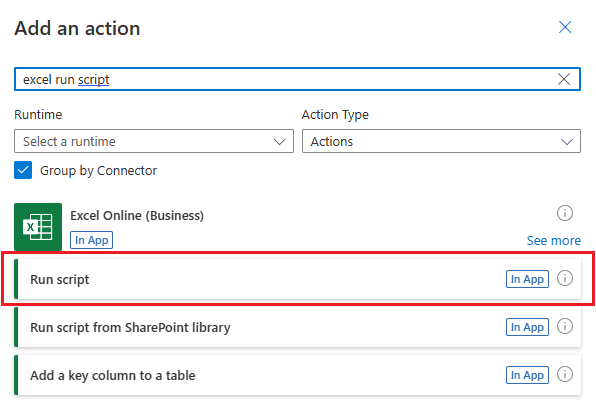Click In App badge on key column row
Screen dimensions: 596x411
tap(527, 375)
